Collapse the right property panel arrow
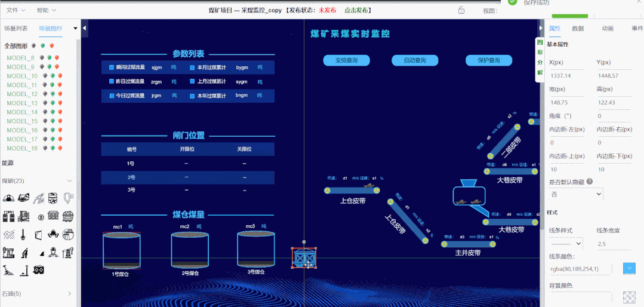644x307 pixels. pyautogui.click(x=541, y=28)
